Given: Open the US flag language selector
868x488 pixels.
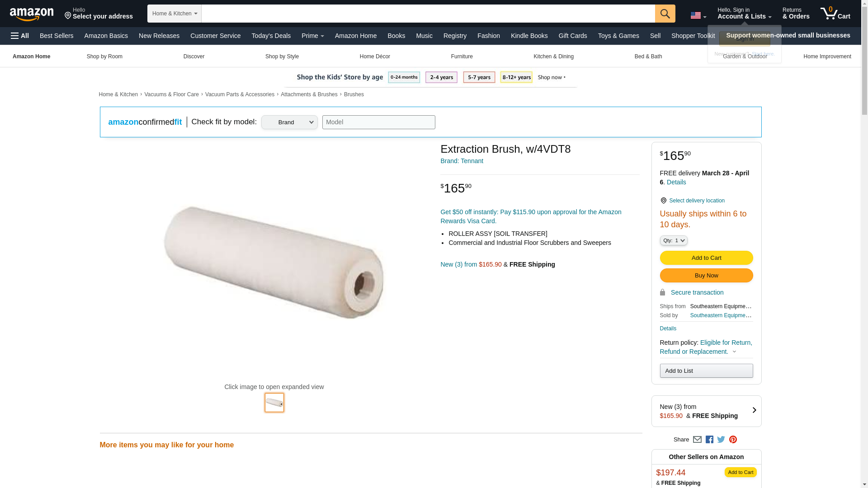Looking at the screenshot, I should click(698, 16).
